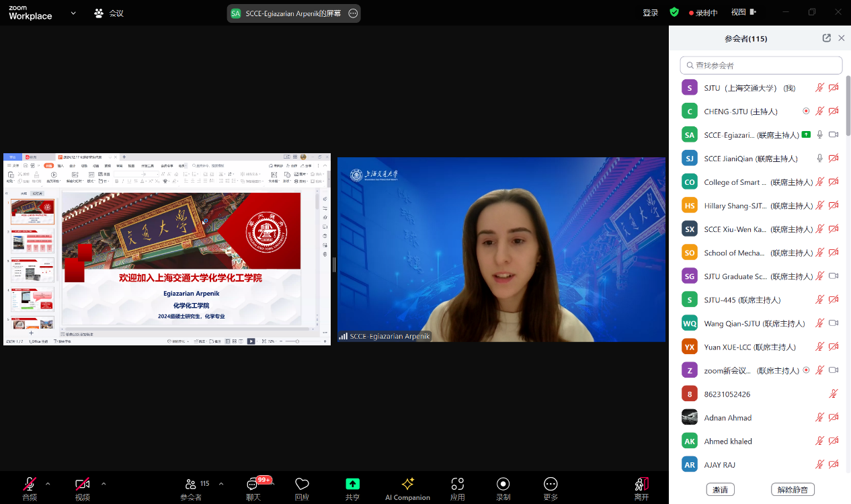This screenshot has height=504, width=851.
Task: Open the Apps (应用) panel
Action: pyautogui.click(x=457, y=485)
